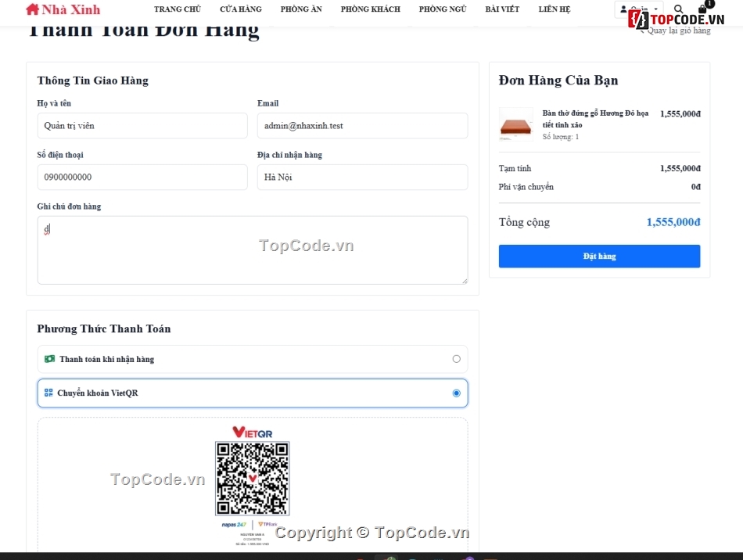
Task: Click the Tạm tính label
Action: click(515, 169)
